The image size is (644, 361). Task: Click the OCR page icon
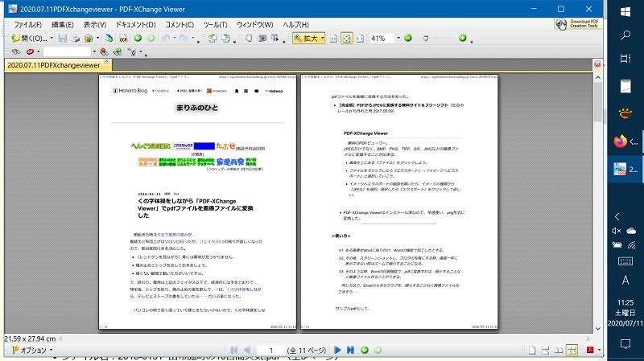tap(123, 38)
